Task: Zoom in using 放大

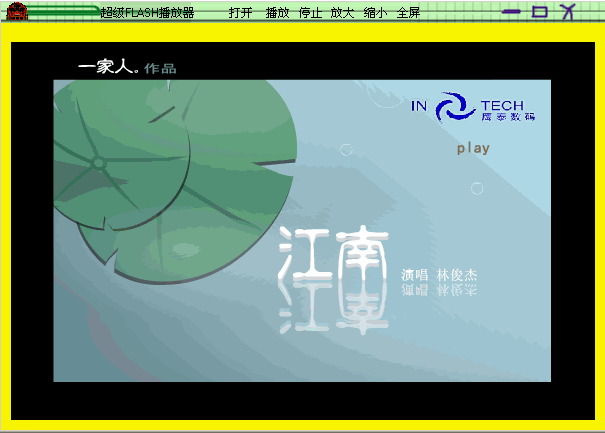Action: [x=342, y=13]
